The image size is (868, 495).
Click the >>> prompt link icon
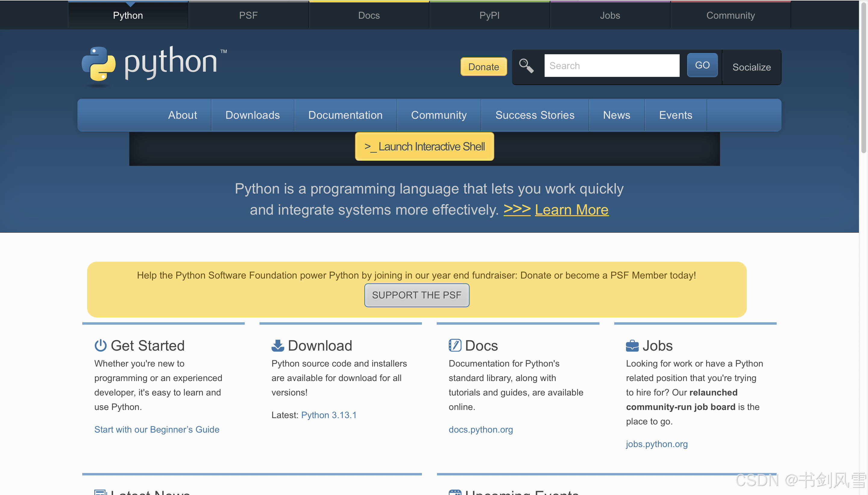(517, 209)
